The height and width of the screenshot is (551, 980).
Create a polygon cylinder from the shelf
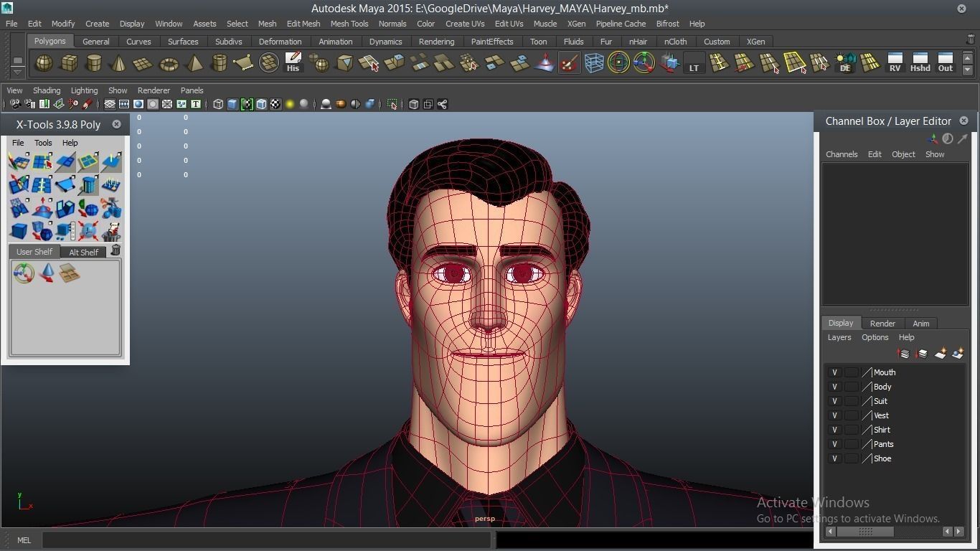tap(93, 63)
